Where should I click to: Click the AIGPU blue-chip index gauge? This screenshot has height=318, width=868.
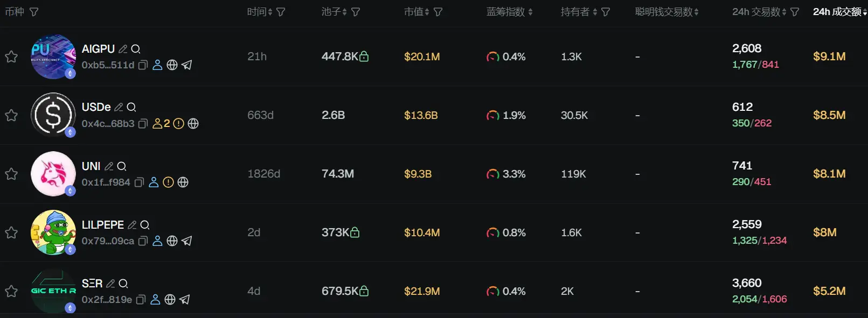coord(492,56)
